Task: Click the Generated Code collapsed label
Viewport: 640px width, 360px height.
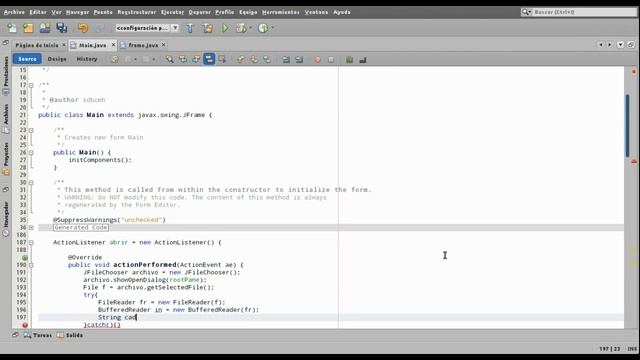Action: point(81,227)
